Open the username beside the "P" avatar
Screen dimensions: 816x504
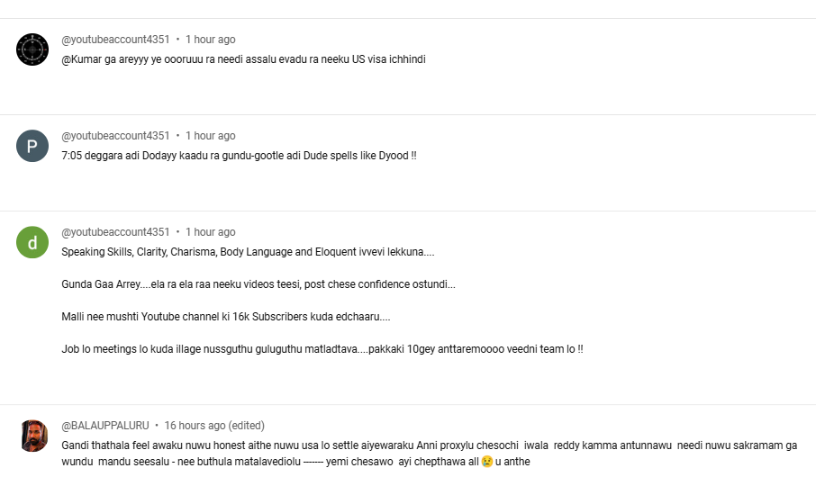tap(115, 136)
